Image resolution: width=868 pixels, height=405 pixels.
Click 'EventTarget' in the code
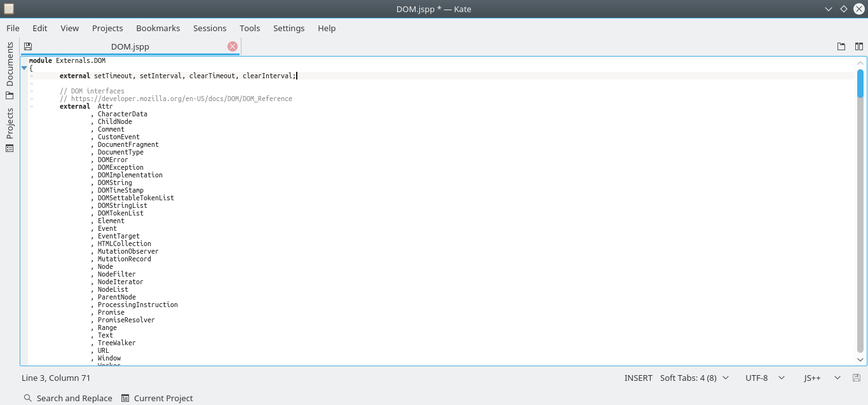pyautogui.click(x=119, y=237)
